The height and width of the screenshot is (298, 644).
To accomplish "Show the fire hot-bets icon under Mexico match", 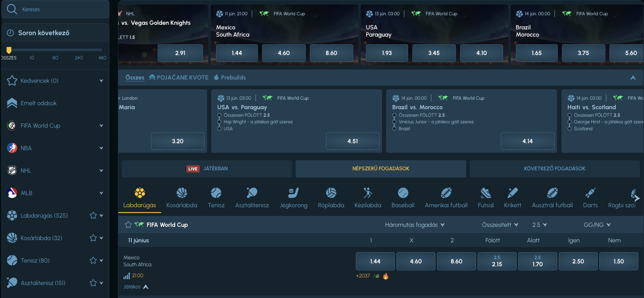I will (x=386, y=276).
